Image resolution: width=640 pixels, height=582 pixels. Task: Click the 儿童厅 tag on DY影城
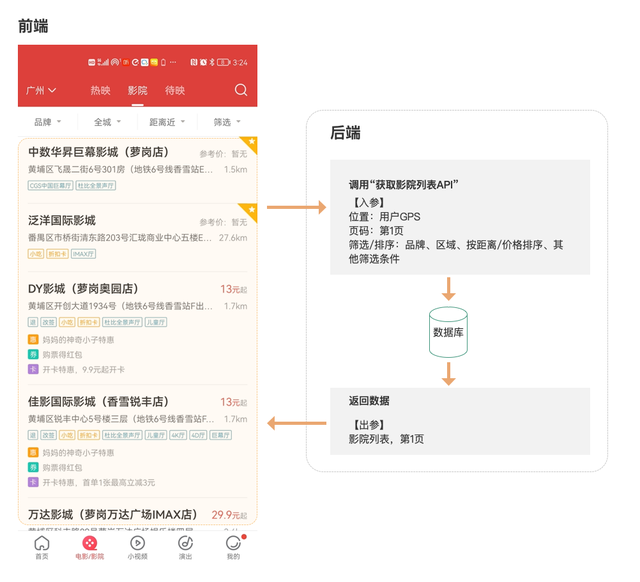point(156,322)
